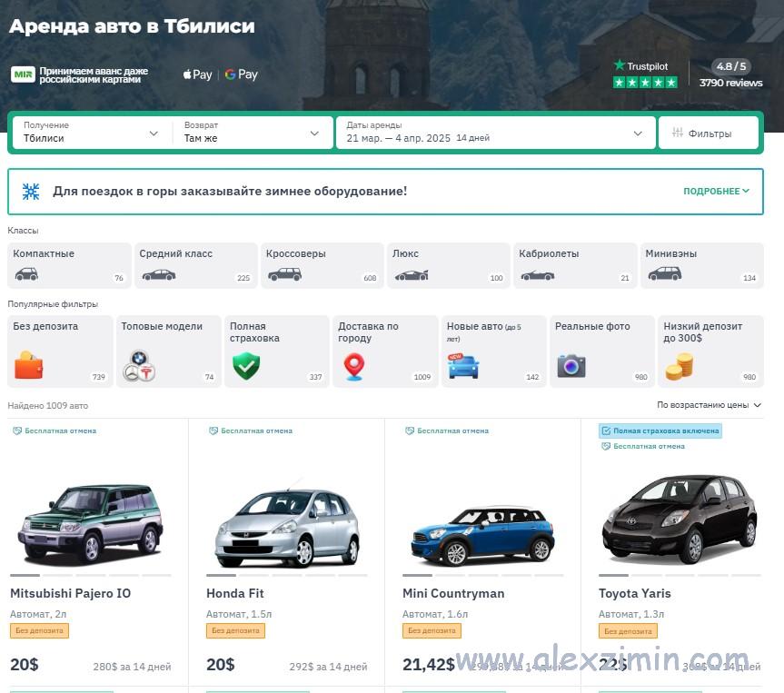Toggle the Низкий депозит до 300$ filter
784x693 pixels.
(x=710, y=351)
